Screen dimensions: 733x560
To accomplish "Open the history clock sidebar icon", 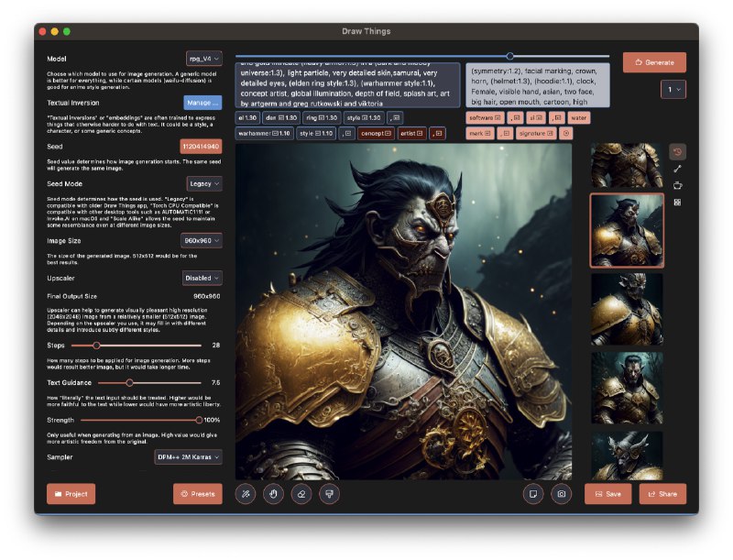I will pyautogui.click(x=677, y=151).
